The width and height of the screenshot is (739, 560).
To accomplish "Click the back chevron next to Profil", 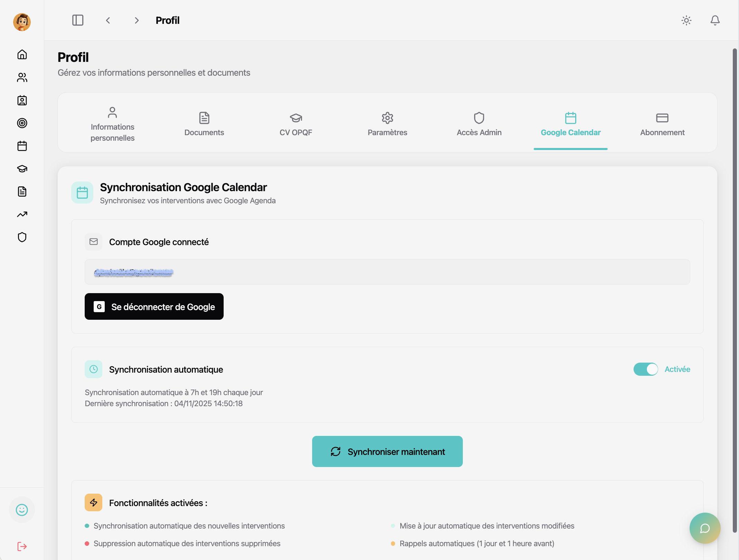I will pos(108,20).
